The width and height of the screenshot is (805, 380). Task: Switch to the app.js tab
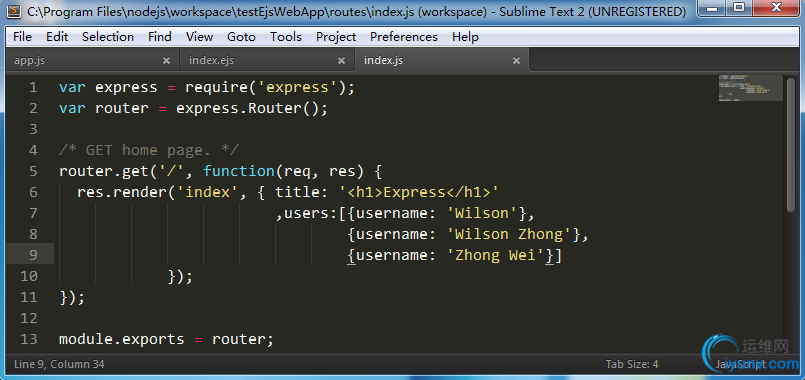(30, 61)
